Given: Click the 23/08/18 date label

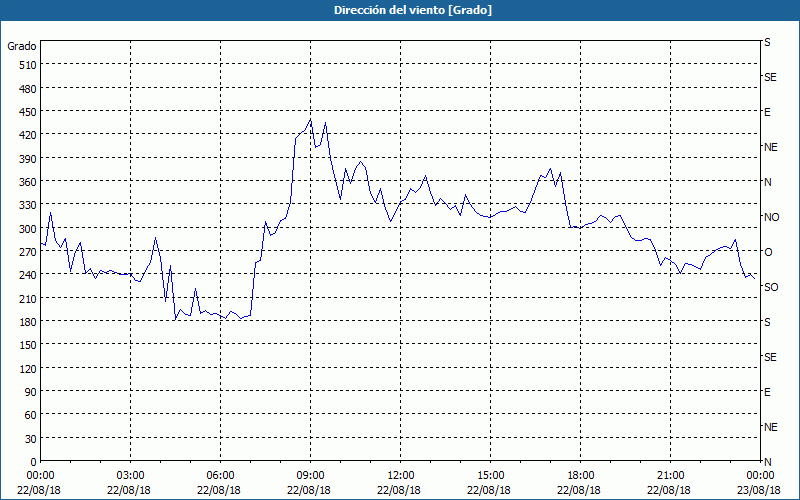Looking at the screenshot, I should tap(759, 490).
